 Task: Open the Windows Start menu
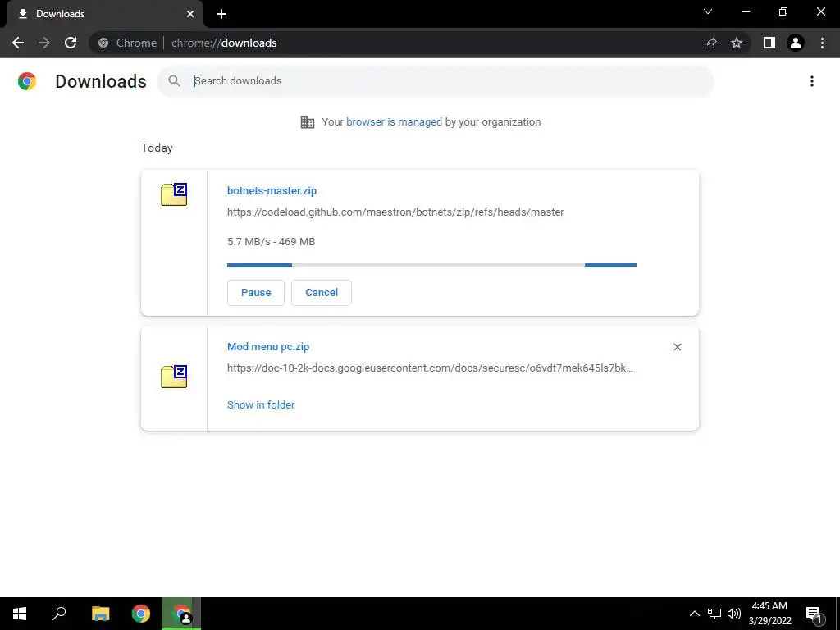(20, 614)
